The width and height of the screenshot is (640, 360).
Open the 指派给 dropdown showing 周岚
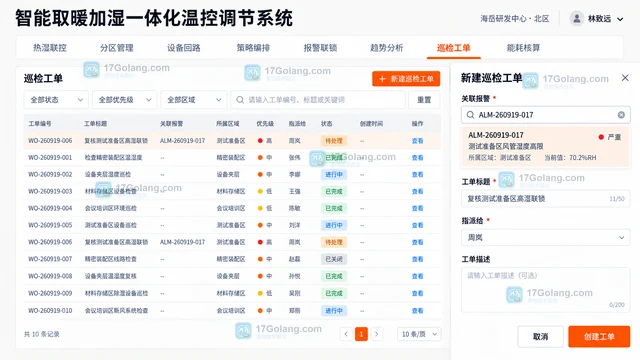click(546, 238)
